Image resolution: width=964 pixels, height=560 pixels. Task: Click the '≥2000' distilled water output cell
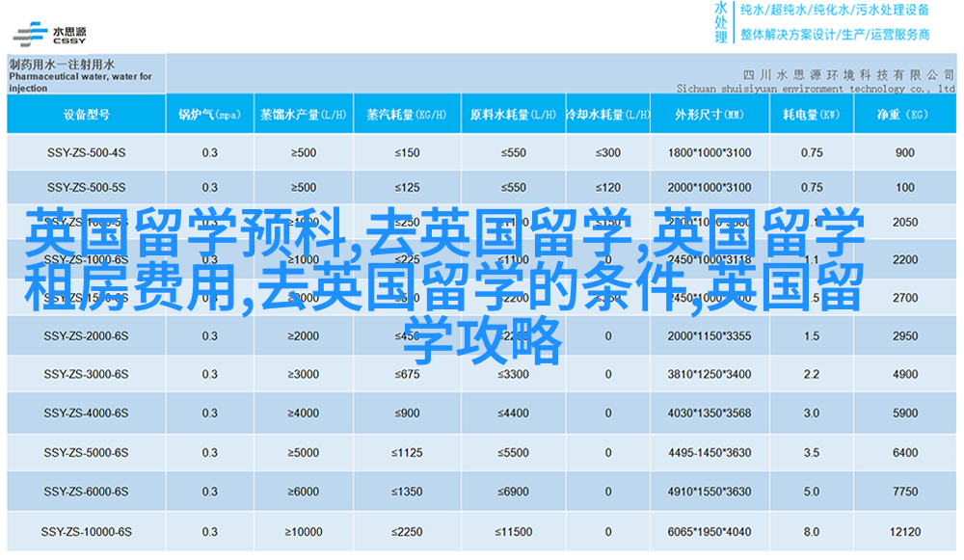[304, 336]
